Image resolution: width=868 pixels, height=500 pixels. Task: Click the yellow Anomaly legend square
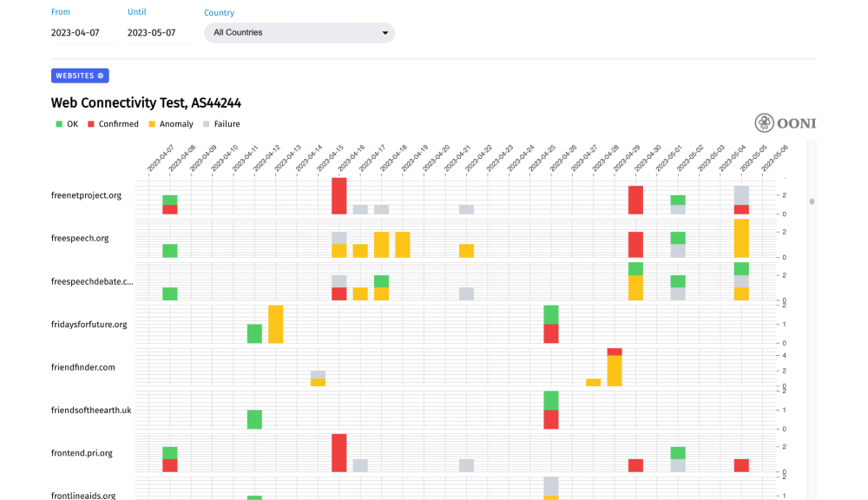coord(152,124)
